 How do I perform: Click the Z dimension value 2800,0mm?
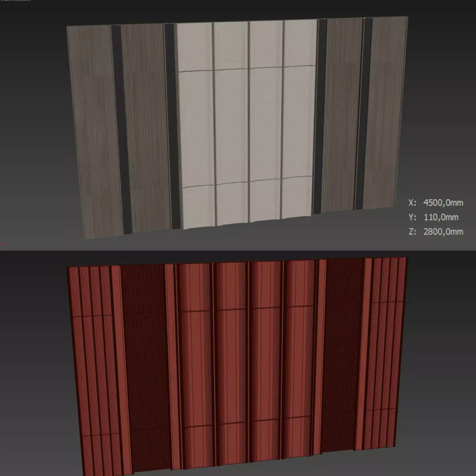point(443,232)
